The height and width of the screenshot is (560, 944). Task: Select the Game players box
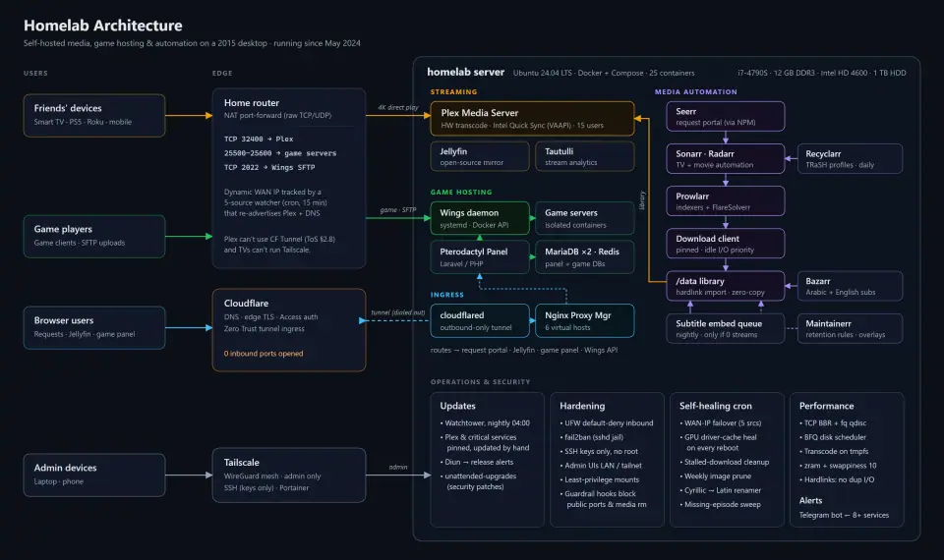(94, 237)
